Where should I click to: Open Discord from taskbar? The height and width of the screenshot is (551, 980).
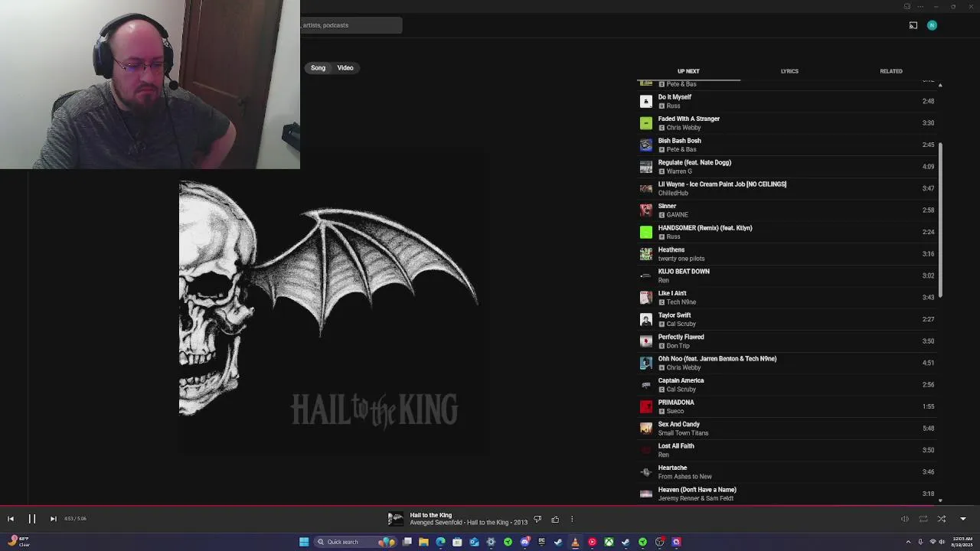[x=524, y=542]
